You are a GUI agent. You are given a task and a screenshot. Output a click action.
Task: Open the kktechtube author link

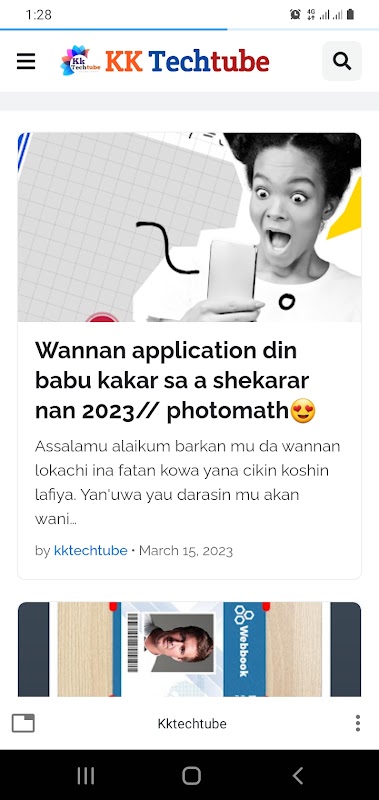90,551
